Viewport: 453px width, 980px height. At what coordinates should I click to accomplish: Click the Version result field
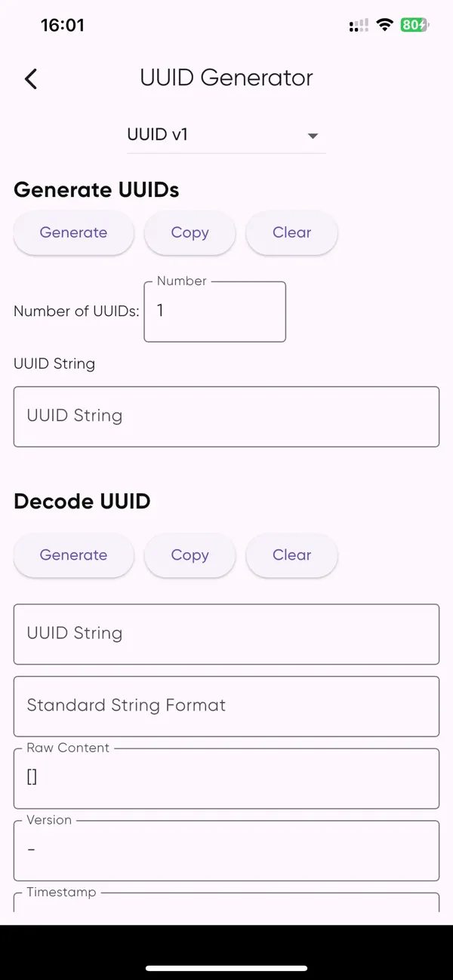coord(226,849)
